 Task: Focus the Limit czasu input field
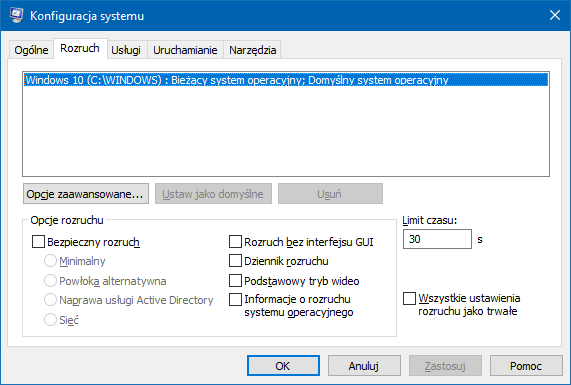(437, 239)
